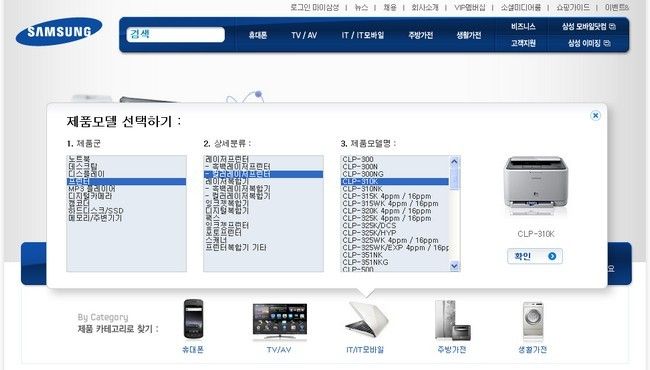Close the 제품모델 선택하기 popup

[x=595, y=116]
